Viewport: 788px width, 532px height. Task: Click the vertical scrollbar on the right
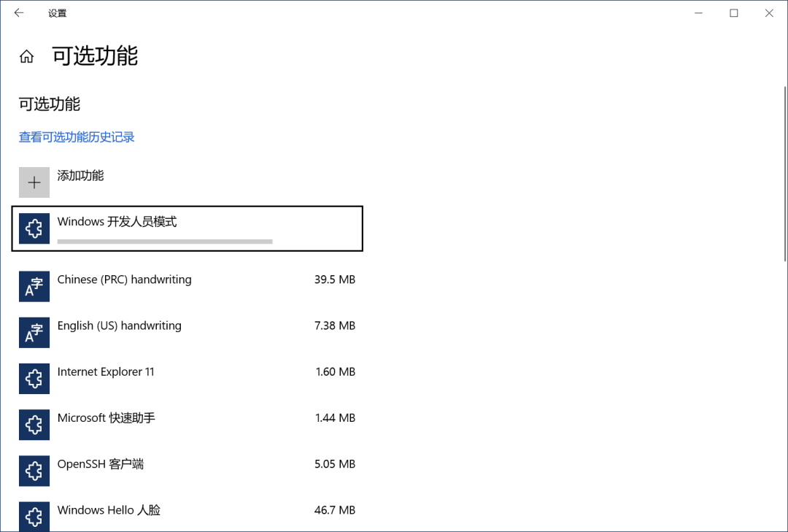(784, 174)
